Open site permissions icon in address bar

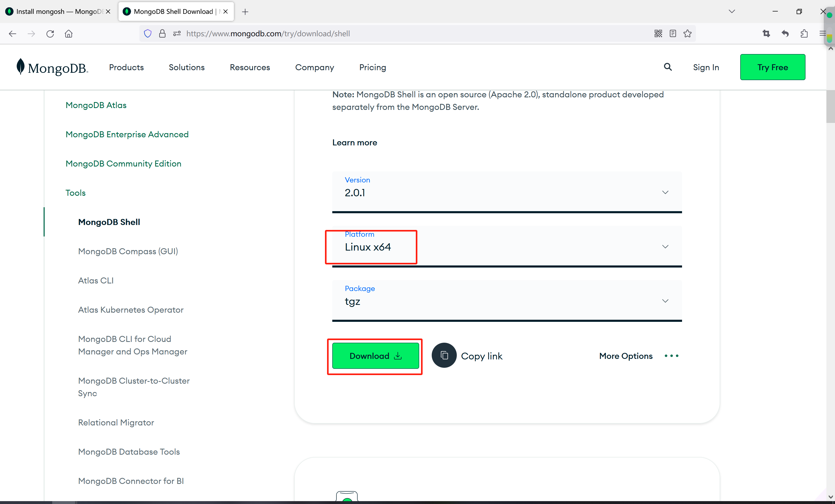pyautogui.click(x=177, y=34)
